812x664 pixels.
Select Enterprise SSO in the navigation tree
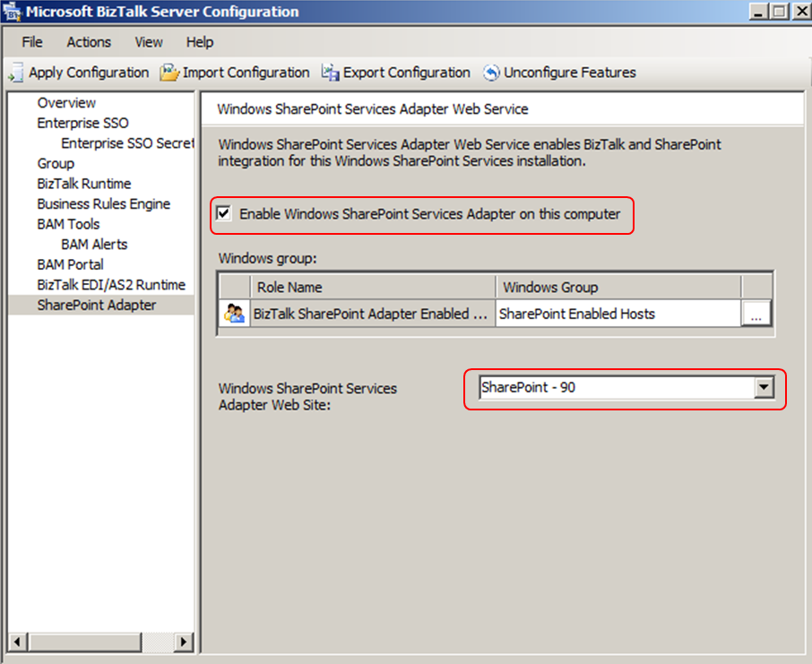tap(82, 123)
